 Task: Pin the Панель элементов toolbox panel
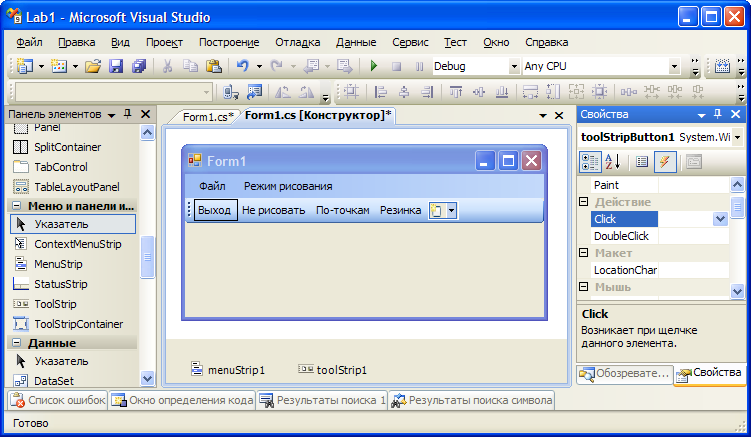pos(127,114)
